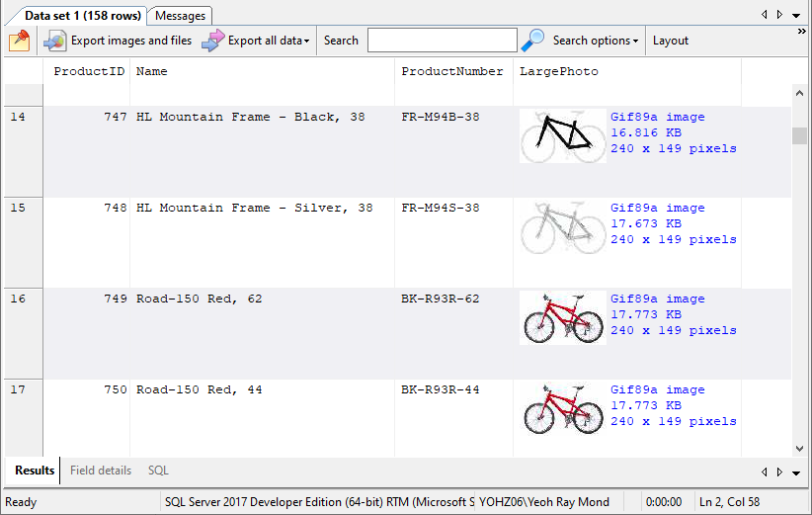This screenshot has height=515, width=812.
Task: Click into the Search text field
Action: (x=442, y=41)
